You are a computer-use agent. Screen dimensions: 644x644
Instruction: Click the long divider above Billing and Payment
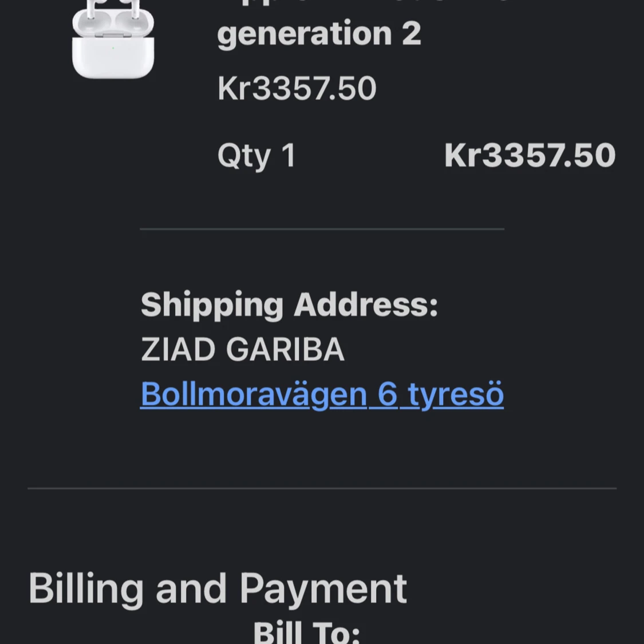click(322, 488)
